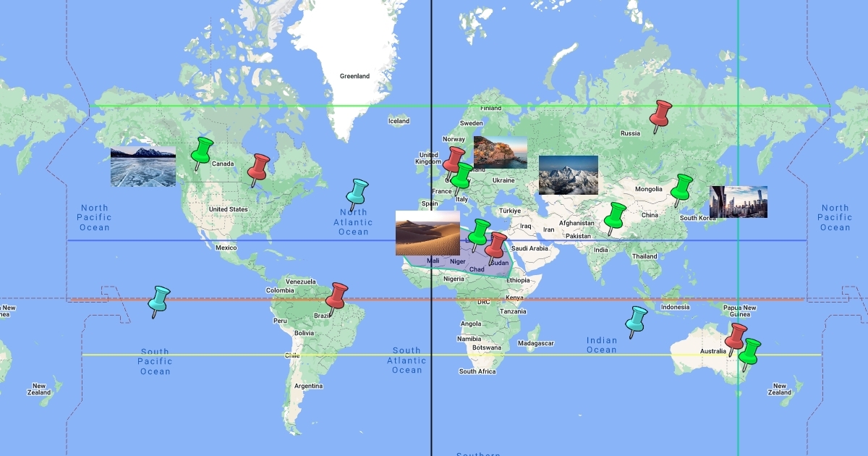
Task: Select the cyan pin in South Pacific Ocean
Action: point(159,298)
